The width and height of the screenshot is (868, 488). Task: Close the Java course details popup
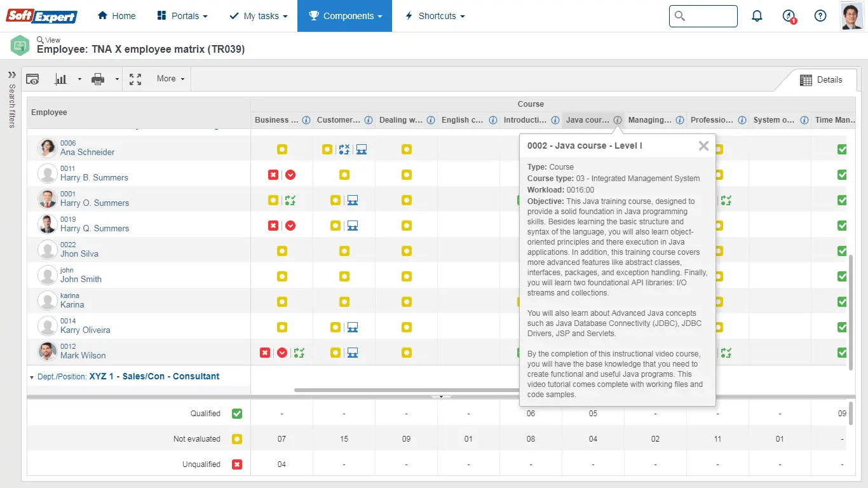click(x=703, y=146)
